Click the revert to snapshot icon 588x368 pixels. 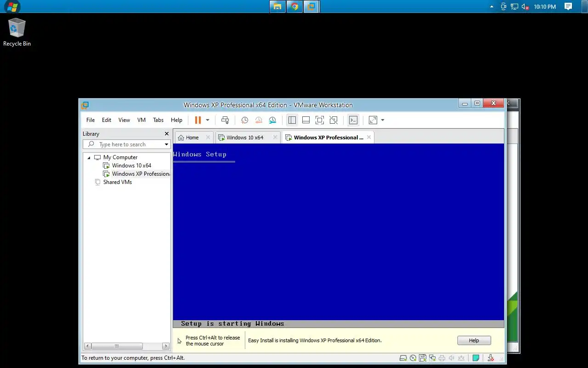pos(259,120)
